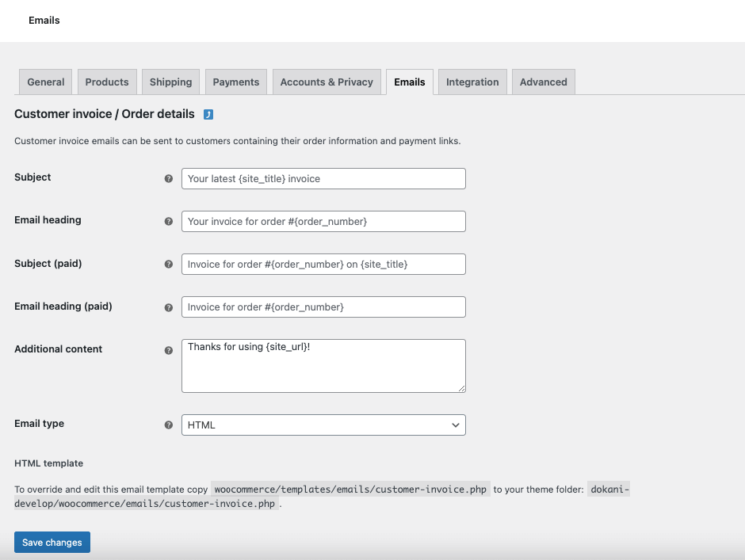
Task: Click help icon beside Additional content
Action: tap(169, 350)
